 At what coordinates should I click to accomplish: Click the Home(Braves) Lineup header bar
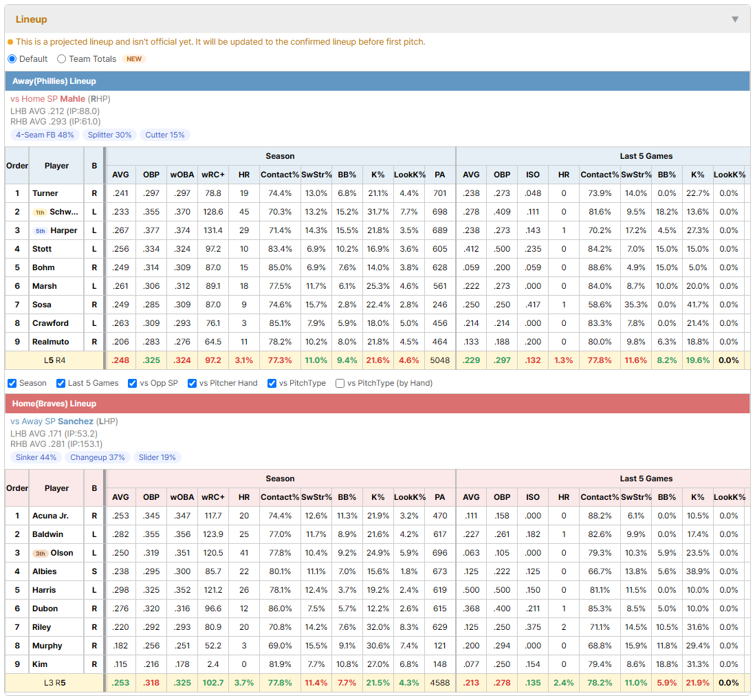[x=377, y=404]
